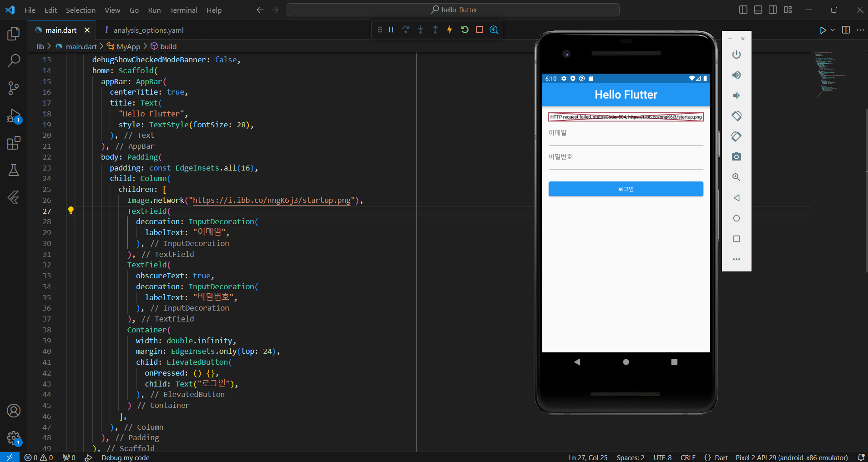Open emulator extended controls (three dots)
The image size is (868, 462).
point(737,259)
